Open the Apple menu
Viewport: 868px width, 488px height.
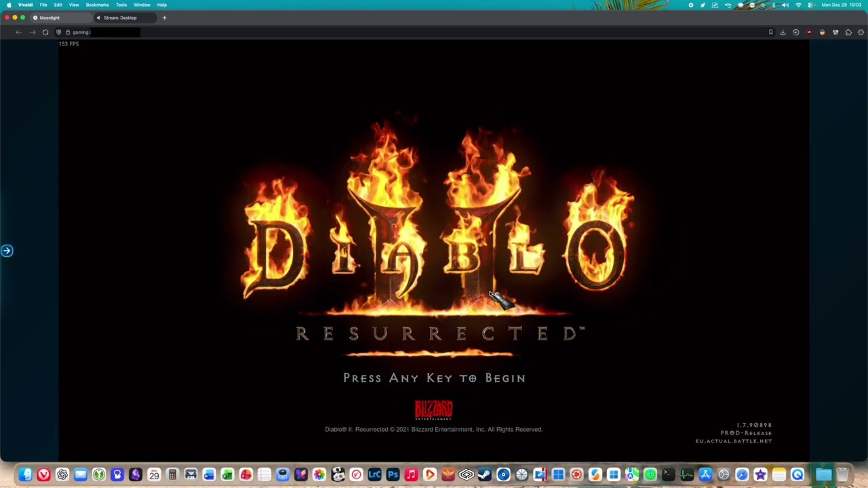(9, 5)
